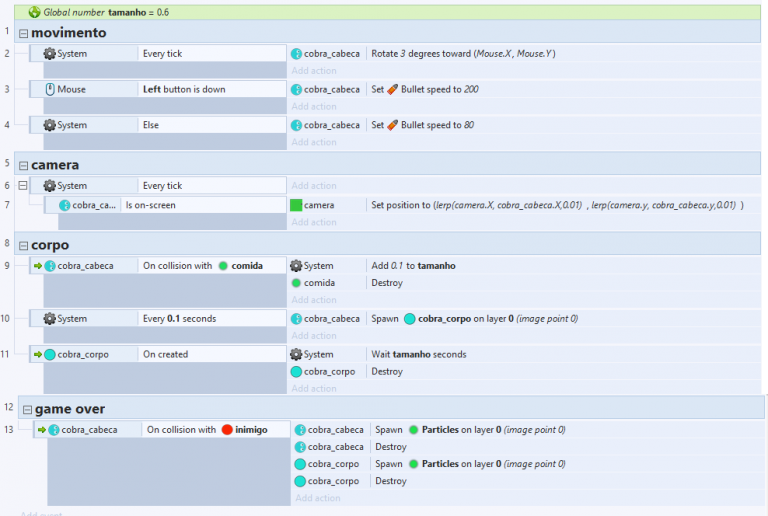The height and width of the screenshot is (516, 768).
Task: Click the red inimigo object icon
Action: [227, 430]
